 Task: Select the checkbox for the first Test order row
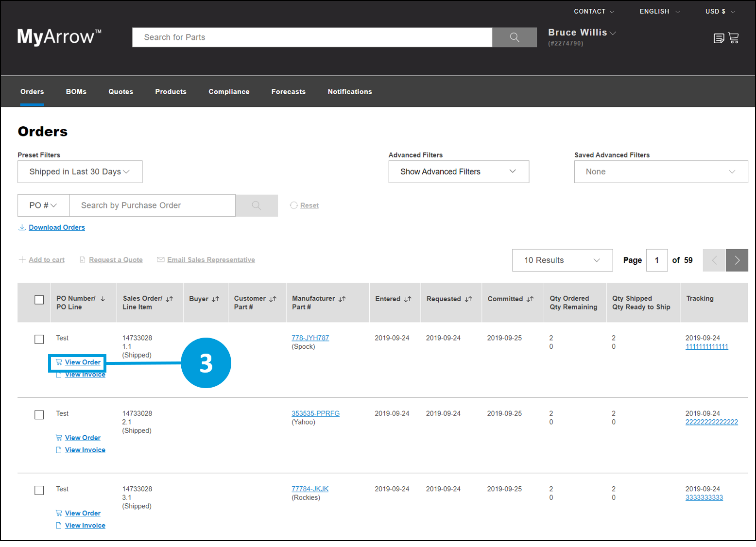[x=39, y=339]
